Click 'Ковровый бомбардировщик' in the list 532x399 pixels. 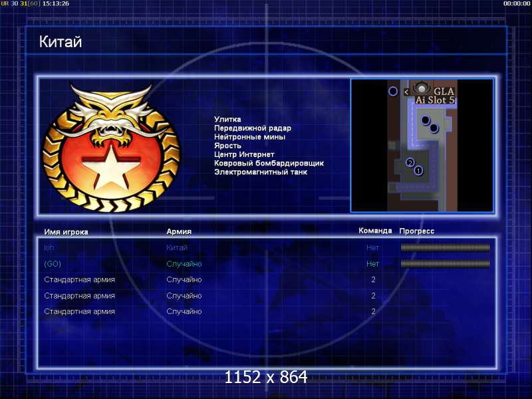pyautogui.click(x=269, y=163)
